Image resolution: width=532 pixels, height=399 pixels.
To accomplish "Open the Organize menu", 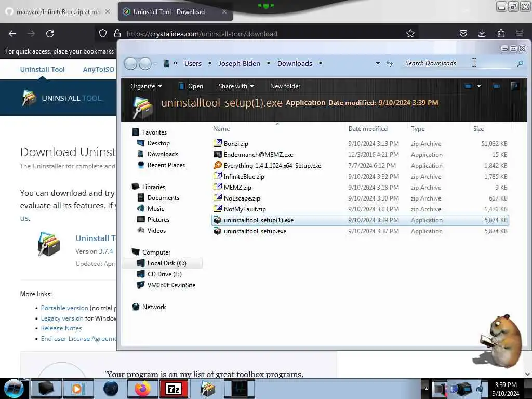I will pos(146,86).
